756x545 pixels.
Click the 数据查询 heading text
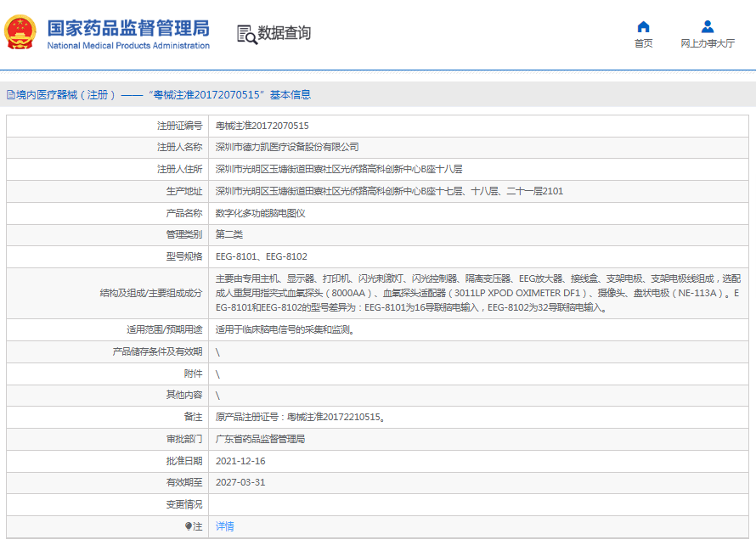[x=285, y=33]
